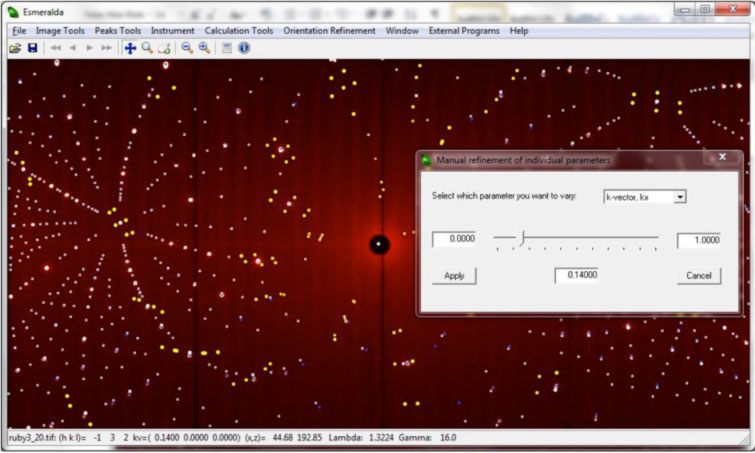
Task: Click the save disk icon
Action: tap(32, 48)
